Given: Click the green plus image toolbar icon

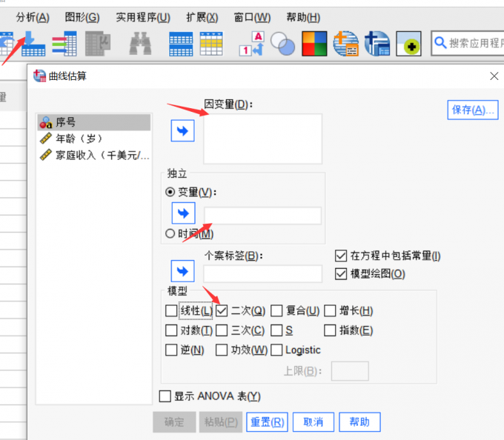Looking at the screenshot, I should click(408, 44).
